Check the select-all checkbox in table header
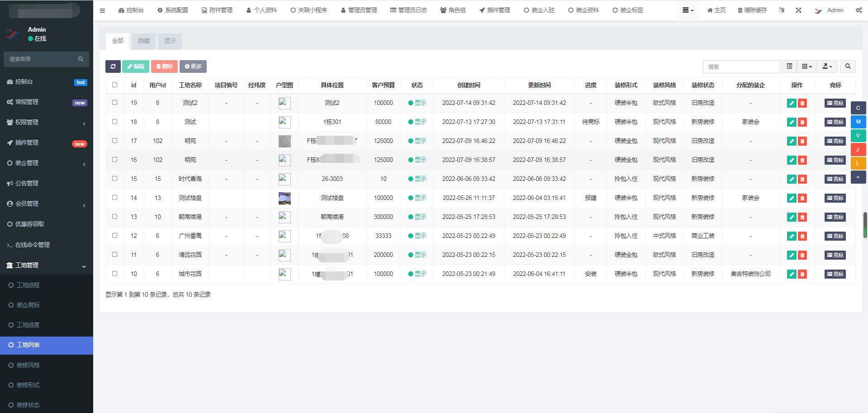This screenshot has height=413, width=868. tap(114, 85)
